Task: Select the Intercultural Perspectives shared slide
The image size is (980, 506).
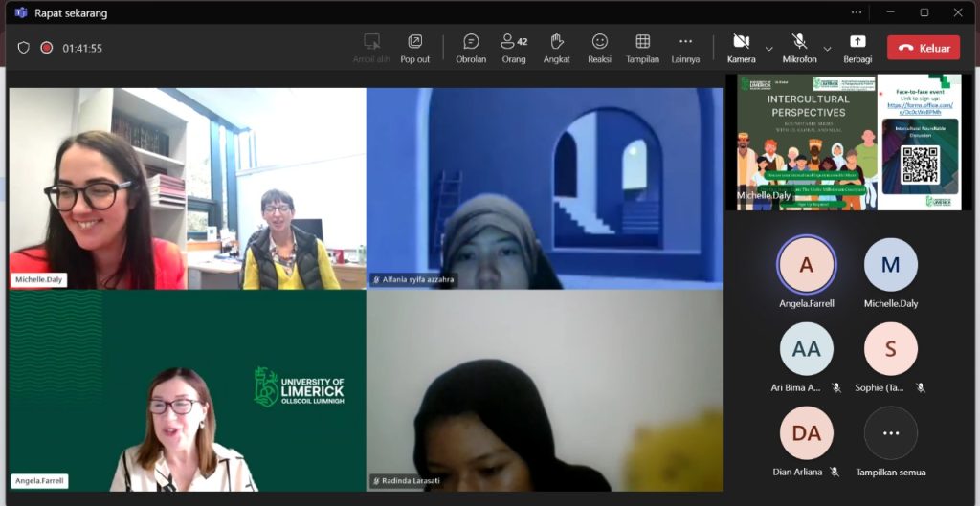Action: 806,142
